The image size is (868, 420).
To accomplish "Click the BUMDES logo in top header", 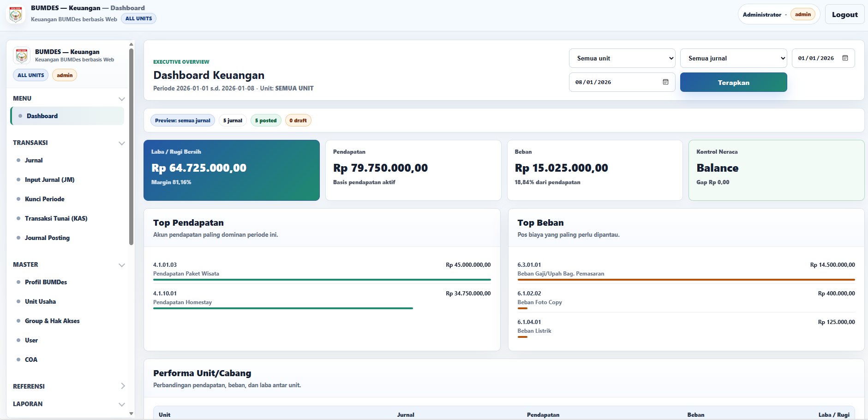I will click(x=16, y=14).
